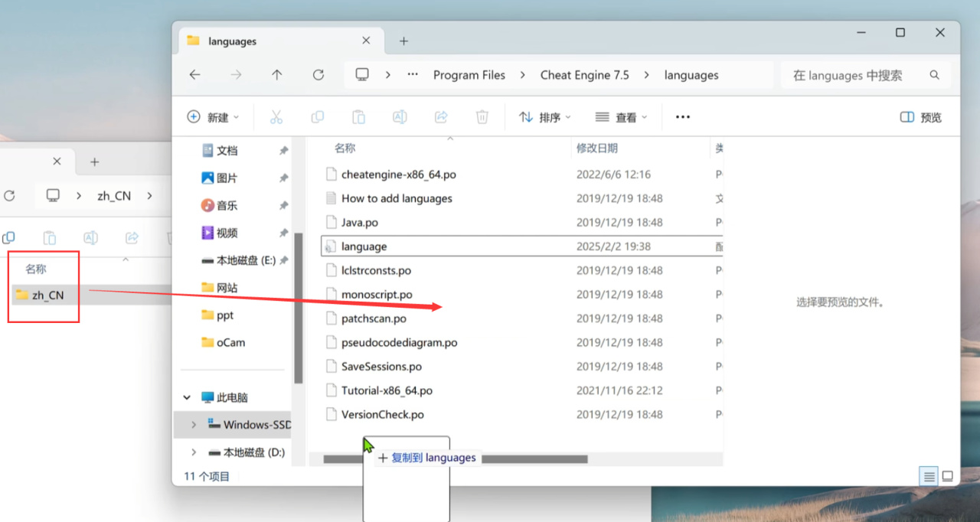Click the Rename icon in zh_CN window toolbar
Viewport: 980px width, 522px height.
[90, 238]
